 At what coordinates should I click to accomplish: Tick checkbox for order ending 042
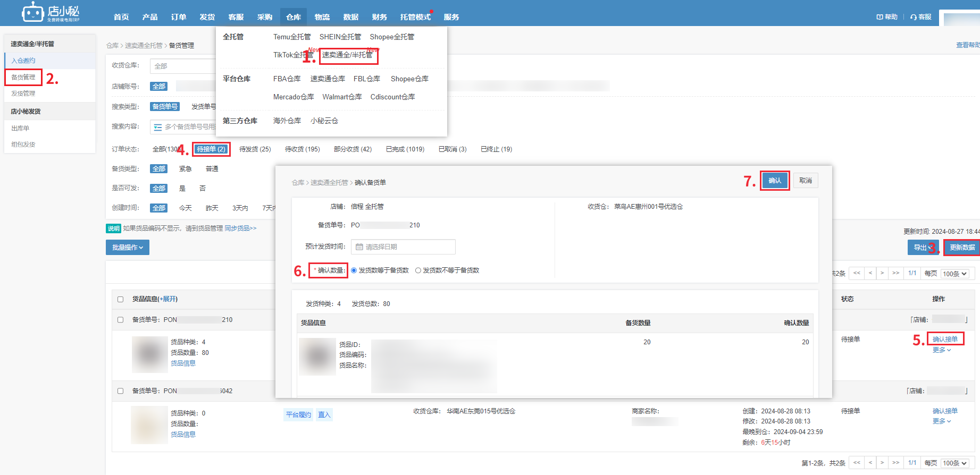tap(121, 391)
